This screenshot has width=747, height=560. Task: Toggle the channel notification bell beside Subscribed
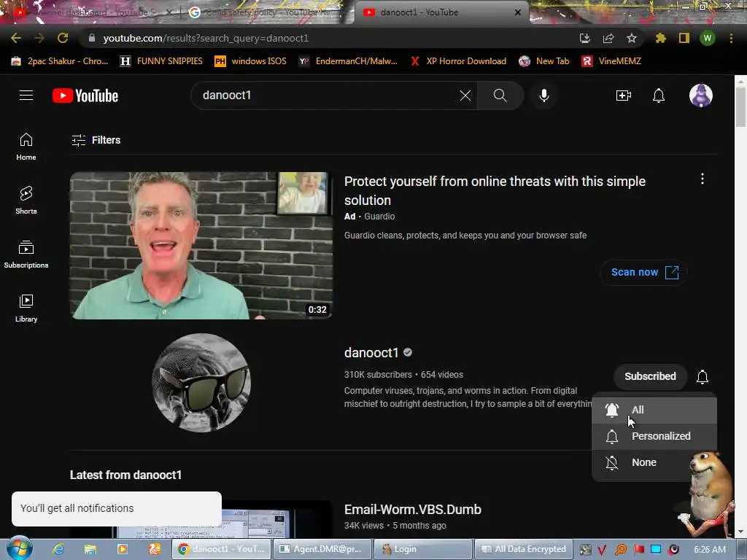click(703, 377)
